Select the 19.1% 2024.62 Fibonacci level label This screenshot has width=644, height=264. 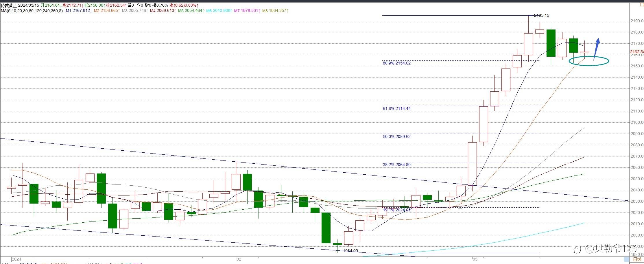coord(397,210)
